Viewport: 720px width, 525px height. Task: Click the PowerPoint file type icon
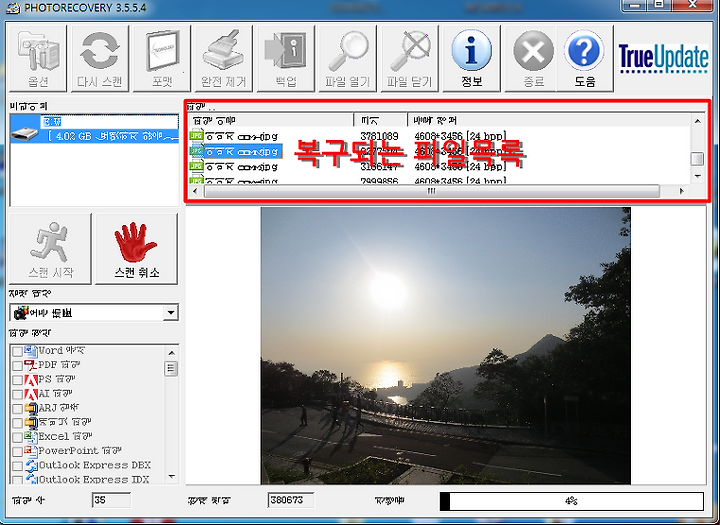(31, 451)
